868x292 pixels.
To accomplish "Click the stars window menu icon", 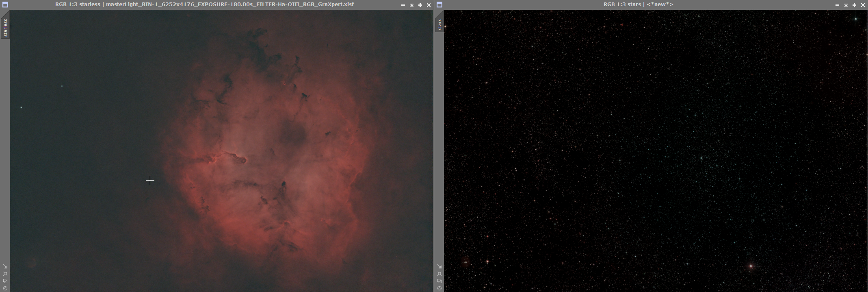I will pos(439,5).
